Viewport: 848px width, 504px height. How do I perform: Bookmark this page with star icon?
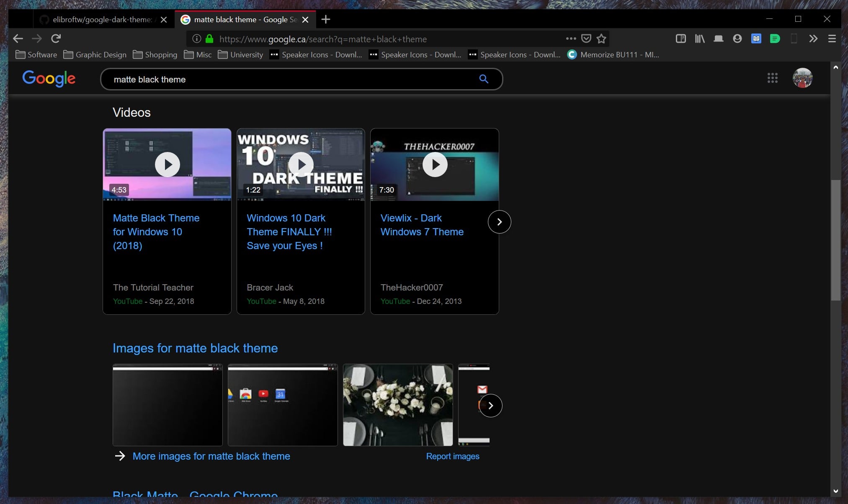click(x=601, y=39)
